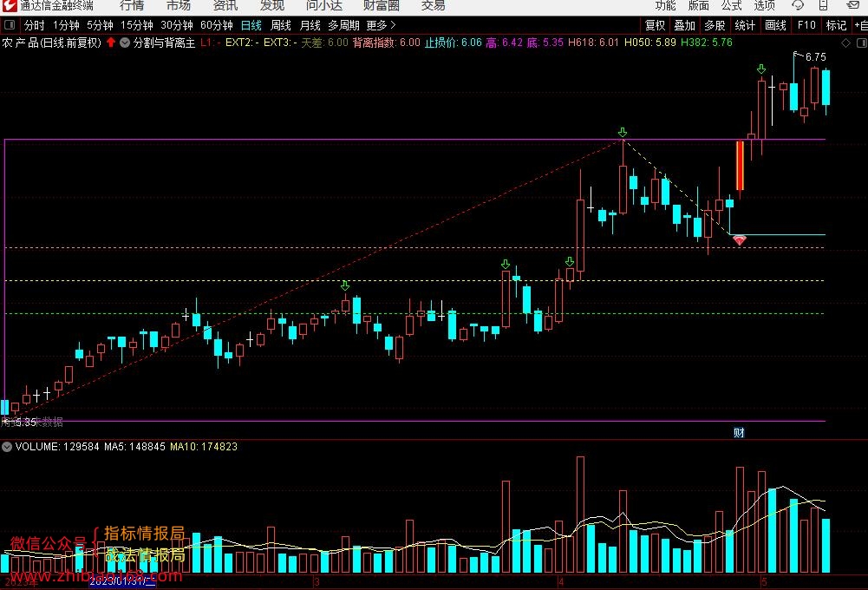This screenshot has width=868, height=590.
Task: Click the 农产品(日线.前复权) chart title
Action: click(x=51, y=43)
